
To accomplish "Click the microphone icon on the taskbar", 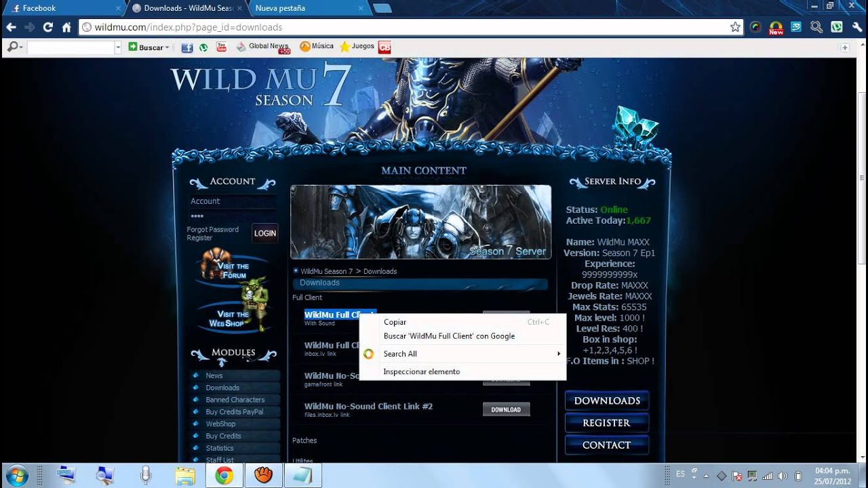I will click(x=146, y=475).
